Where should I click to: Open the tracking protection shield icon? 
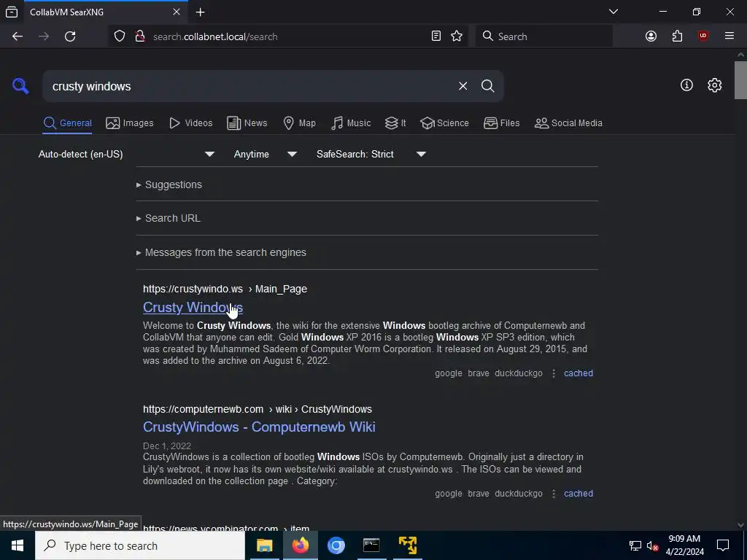(x=120, y=36)
